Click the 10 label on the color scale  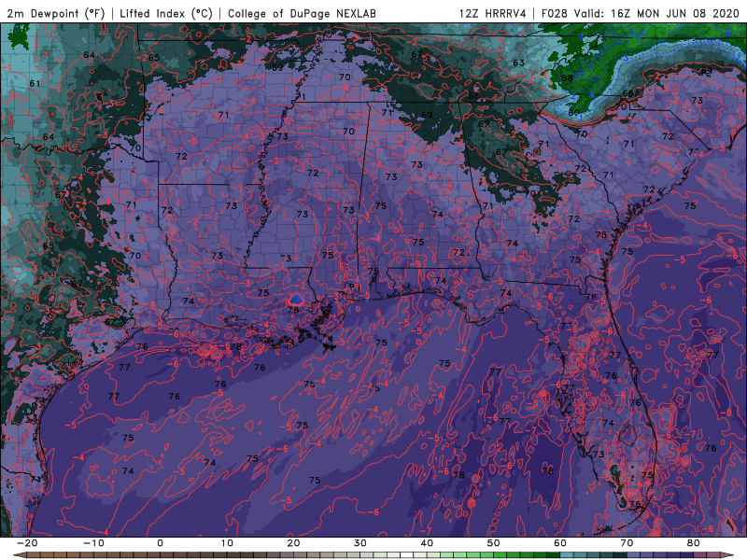[x=227, y=543]
